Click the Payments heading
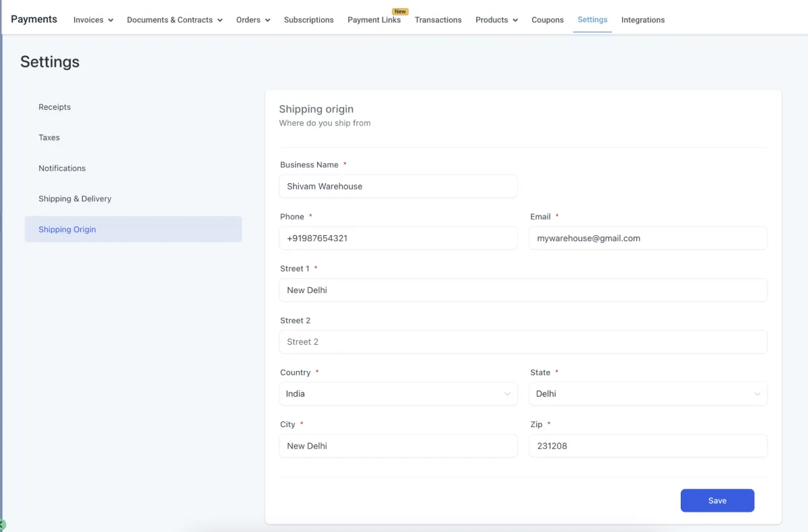This screenshot has width=808, height=532. coord(34,19)
